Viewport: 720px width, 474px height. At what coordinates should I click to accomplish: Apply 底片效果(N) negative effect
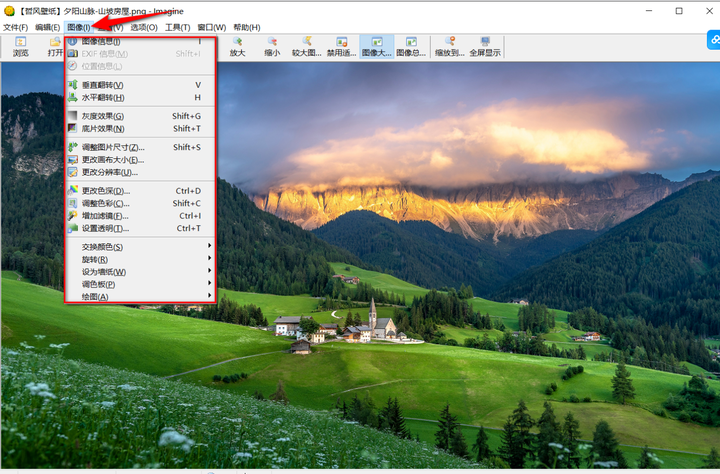pyautogui.click(x=140, y=129)
